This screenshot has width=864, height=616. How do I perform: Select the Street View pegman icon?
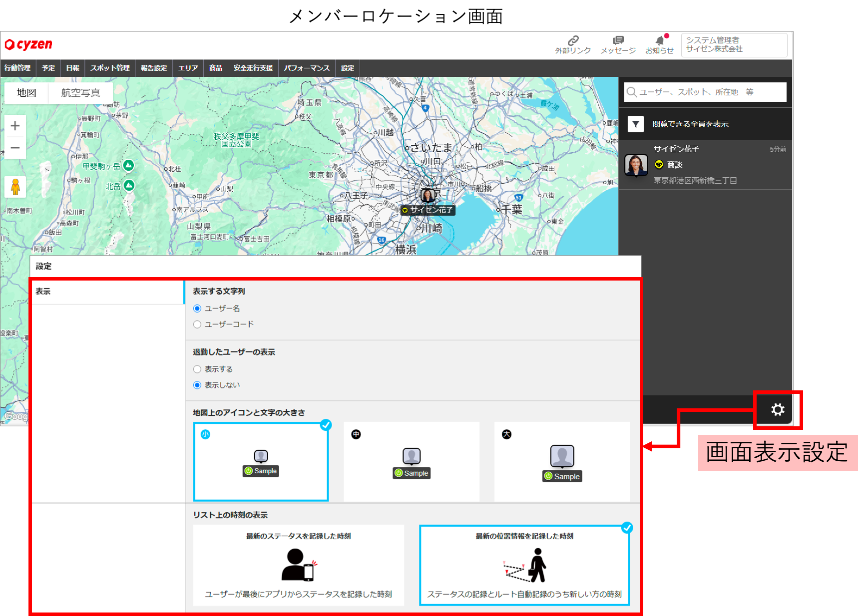[15, 187]
